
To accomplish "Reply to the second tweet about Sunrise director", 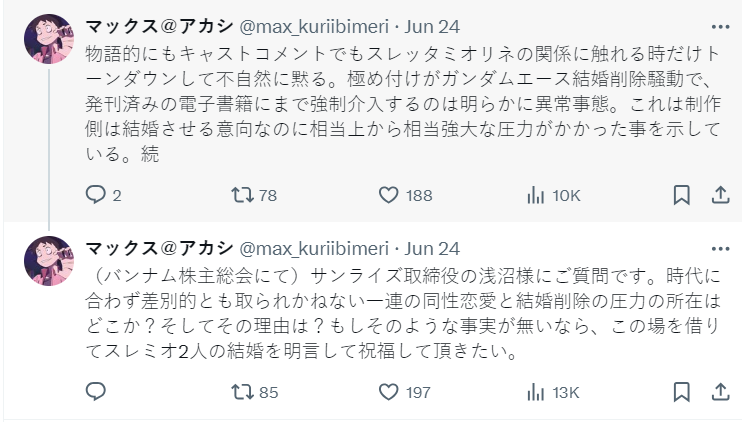I will (x=96, y=392).
